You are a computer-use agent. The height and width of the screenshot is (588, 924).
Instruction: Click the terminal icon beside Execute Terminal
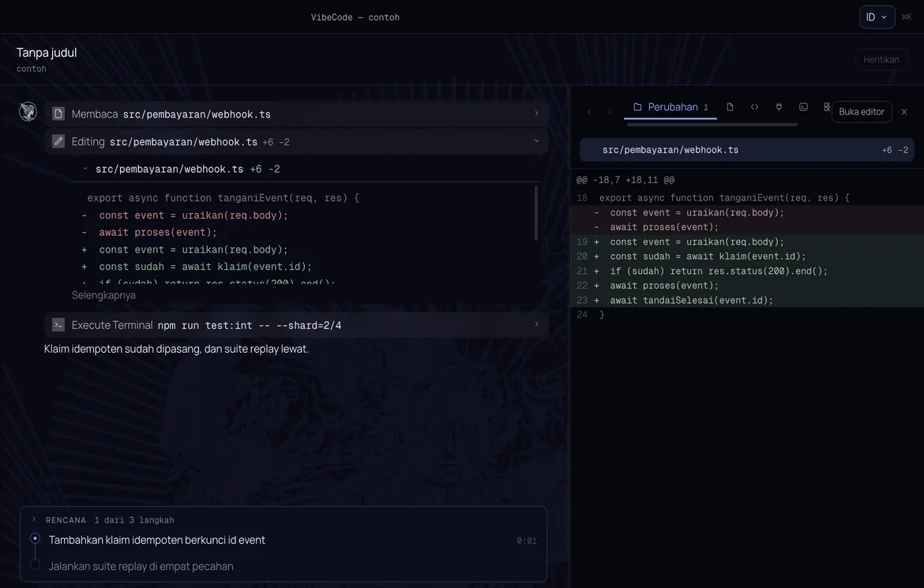tap(58, 324)
